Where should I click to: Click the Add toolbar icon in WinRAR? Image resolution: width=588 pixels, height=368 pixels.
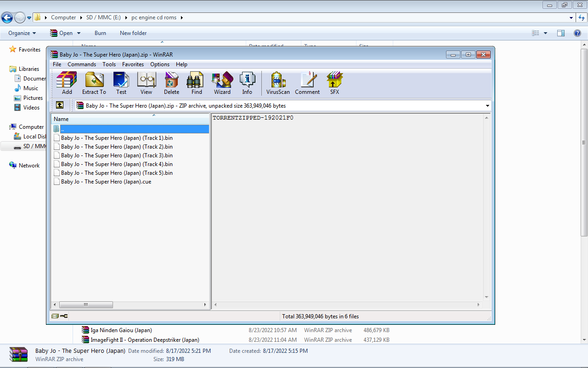(67, 83)
